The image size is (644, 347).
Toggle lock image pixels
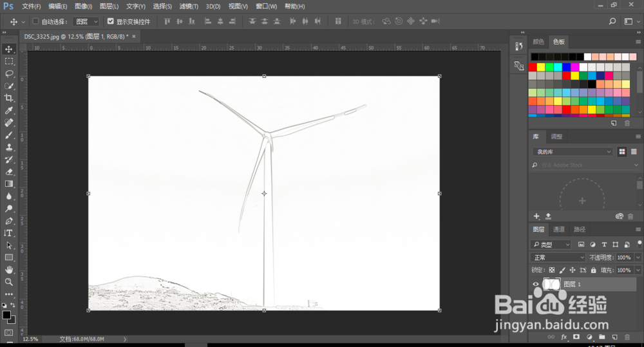point(562,270)
